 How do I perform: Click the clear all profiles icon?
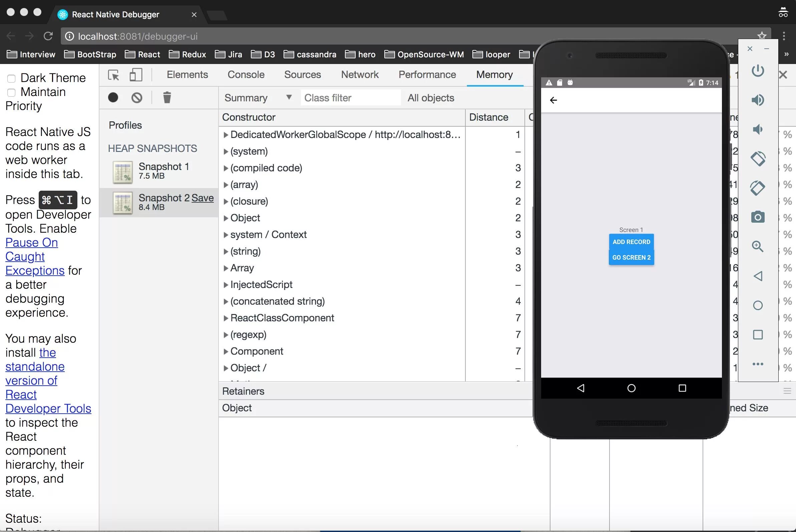pyautogui.click(x=137, y=98)
